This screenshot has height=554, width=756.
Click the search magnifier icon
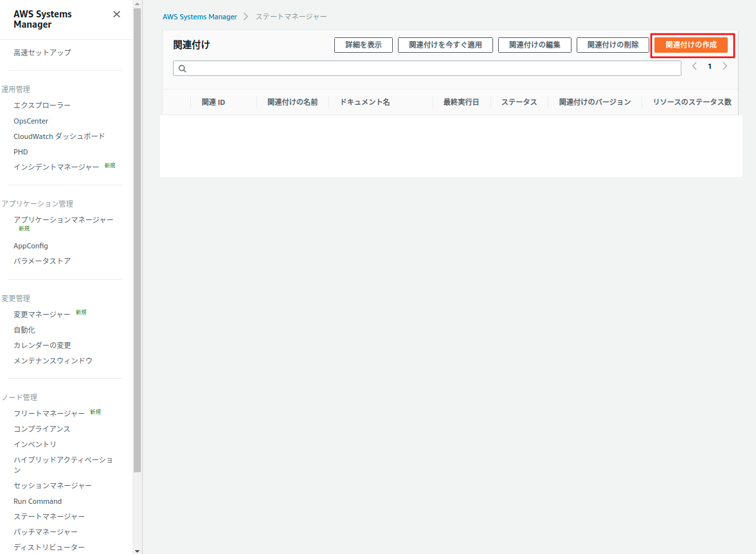[x=182, y=68]
